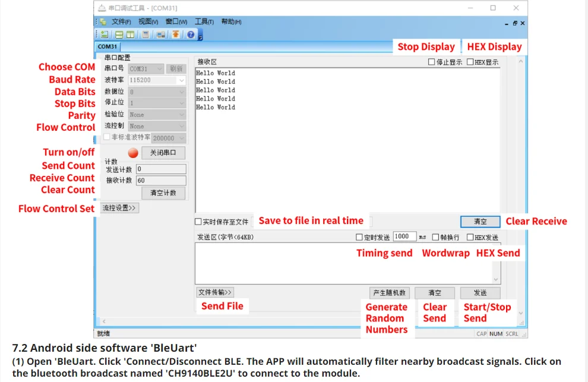Click the 产生随机数 button
This screenshot has height=382, width=588.
pyautogui.click(x=389, y=293)
